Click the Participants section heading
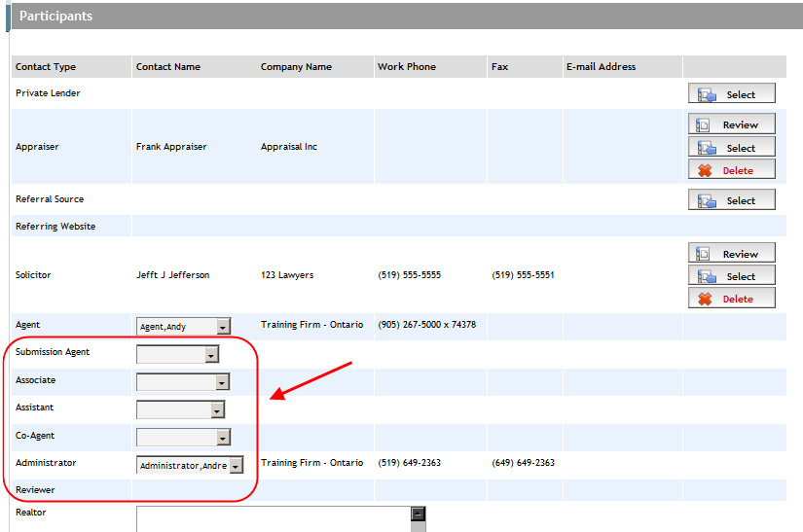 [55, 16]
